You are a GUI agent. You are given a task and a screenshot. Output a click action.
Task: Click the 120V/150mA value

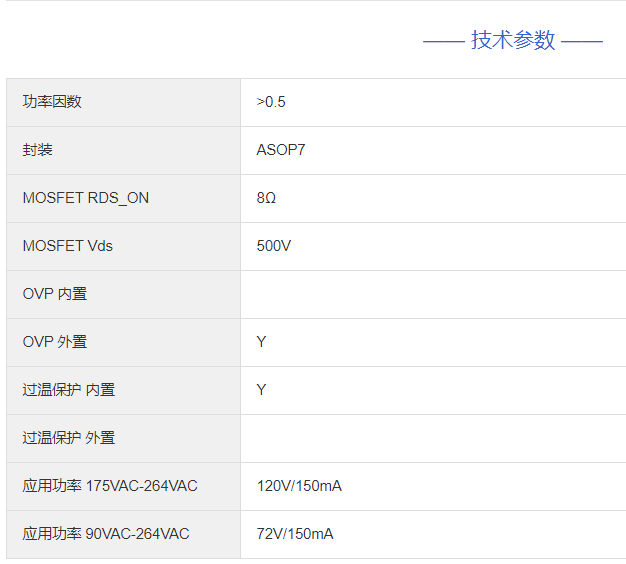click(299, 486)
